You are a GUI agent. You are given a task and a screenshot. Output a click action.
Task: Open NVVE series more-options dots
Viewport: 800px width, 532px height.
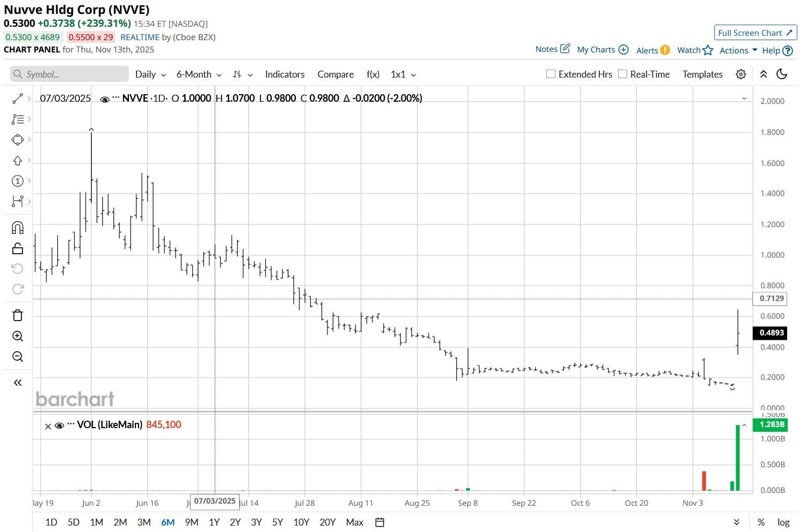click(116, 98)
